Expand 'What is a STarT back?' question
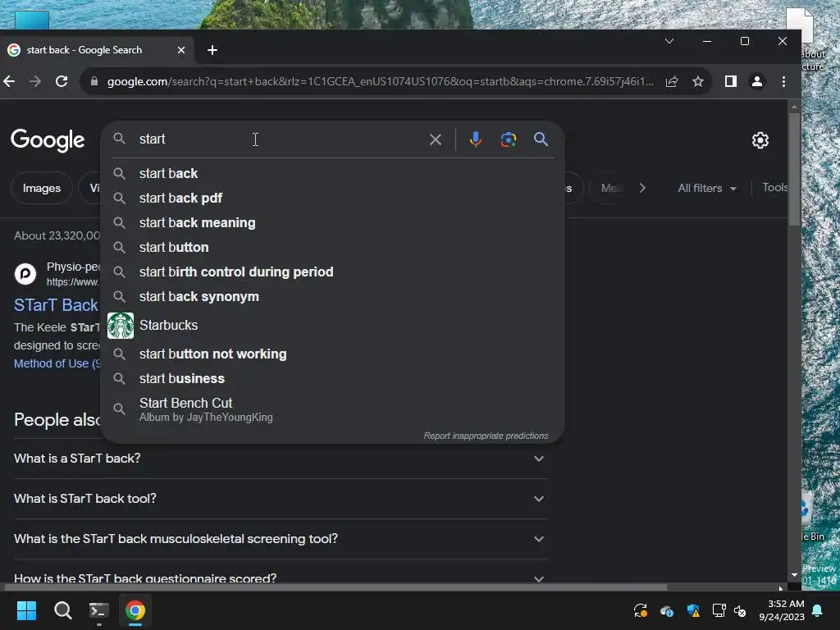This screenshot has height=630, width=840. (x=281, y=459)
